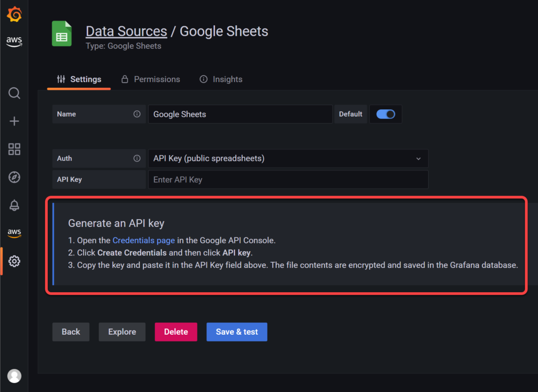Click inside the Enter API Key field
The width and height of the screenshot is (538, 392).
288,179
